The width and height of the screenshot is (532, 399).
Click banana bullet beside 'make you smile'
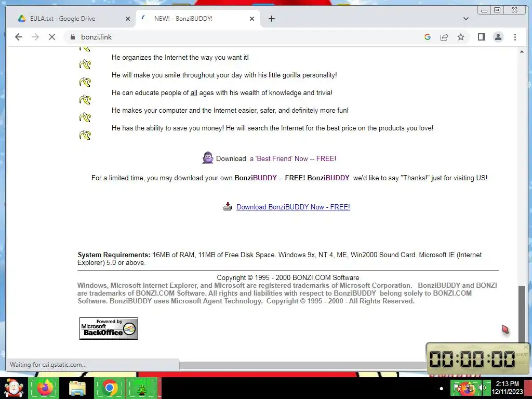[x=85, y=82]
